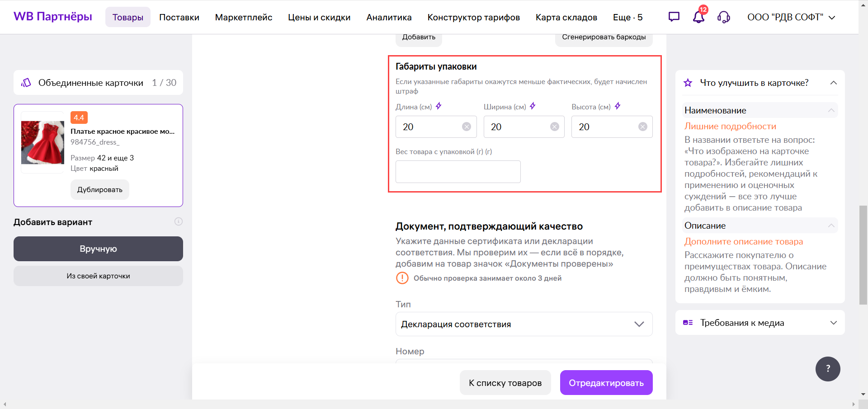Click the info icon beside Добавить вариант
The height and width of the screenshot is (409, 868).
(179, 221)
